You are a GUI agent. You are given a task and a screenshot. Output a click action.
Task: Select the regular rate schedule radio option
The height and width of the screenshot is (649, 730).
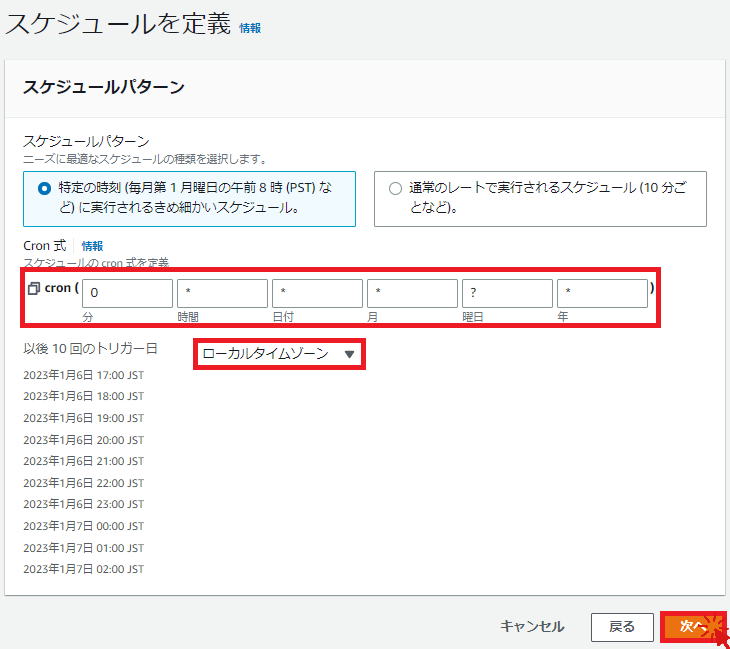coord(395,188)
